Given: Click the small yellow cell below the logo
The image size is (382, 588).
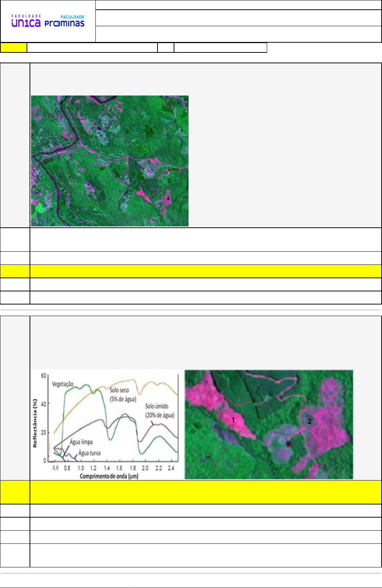Looking at the screenshot, I should (14, 48).
